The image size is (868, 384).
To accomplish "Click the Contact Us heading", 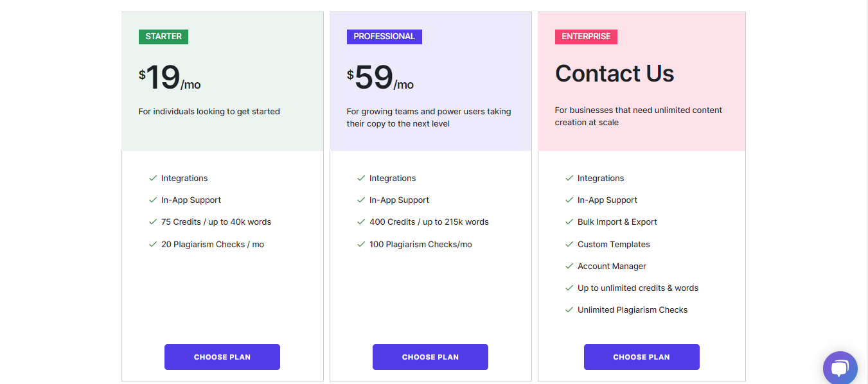I will (614, 74).
